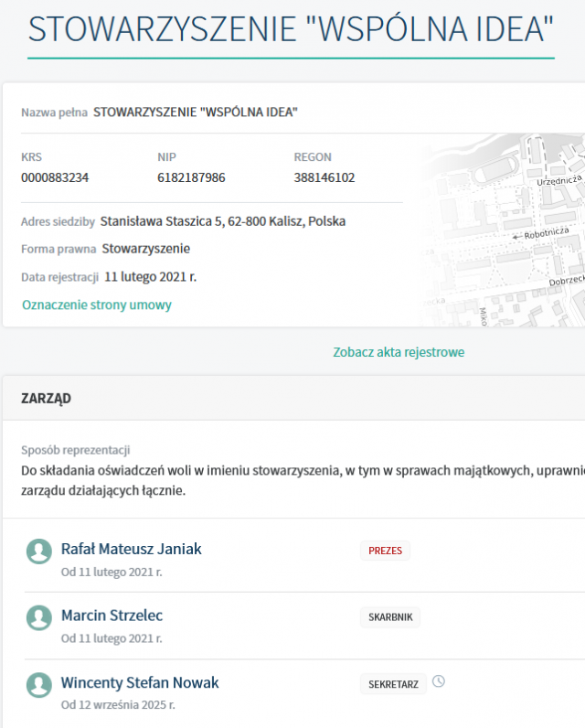Click the PREZES role badge

[385, 551]
